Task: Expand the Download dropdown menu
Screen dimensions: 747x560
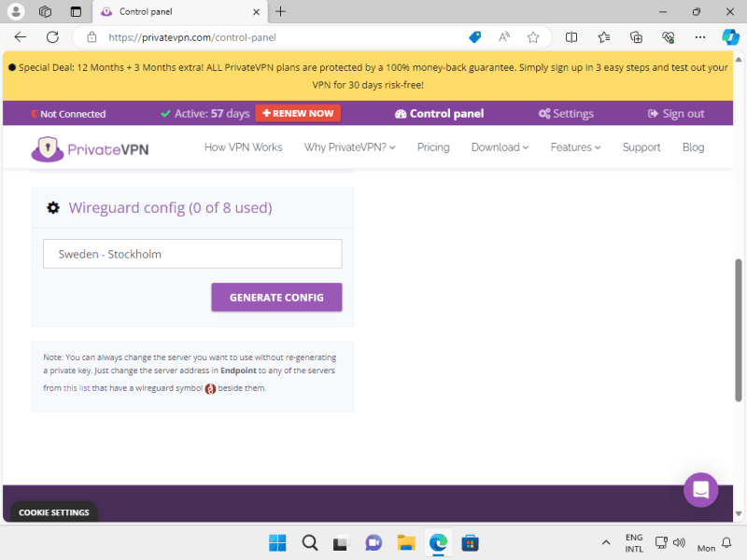Action: (500, 147)
